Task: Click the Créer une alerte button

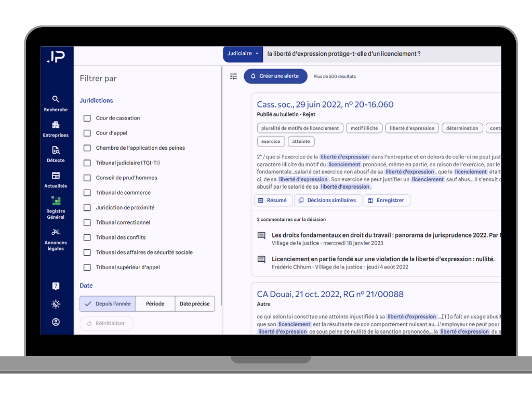Action: (275, 76)
